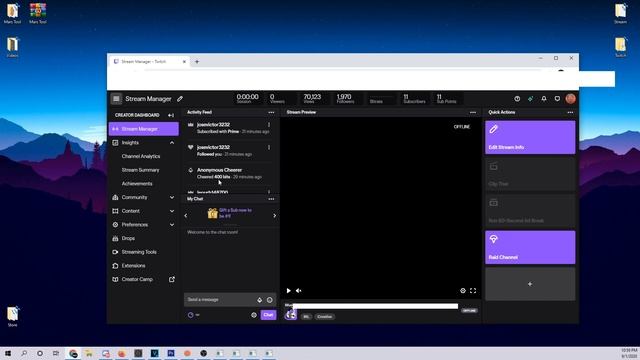Click the Preferences gear icon in sidebar

click(x=115, y=225)
